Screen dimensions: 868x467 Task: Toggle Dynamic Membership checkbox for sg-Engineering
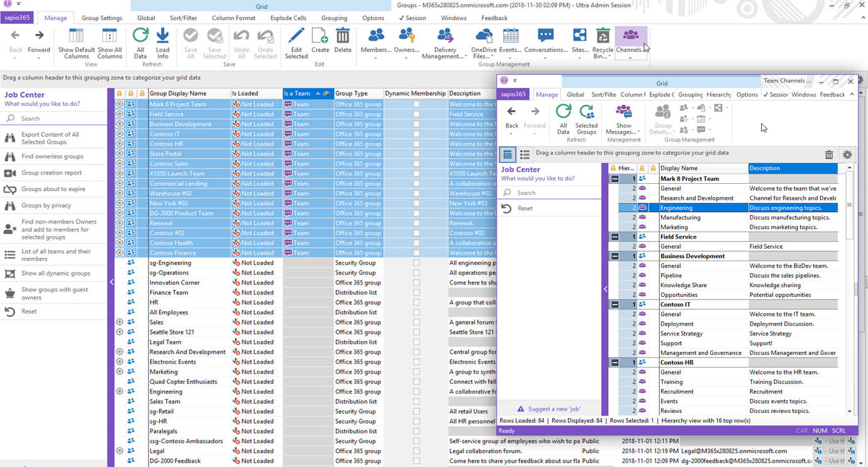pyautogui.click(x=416, y=263)
